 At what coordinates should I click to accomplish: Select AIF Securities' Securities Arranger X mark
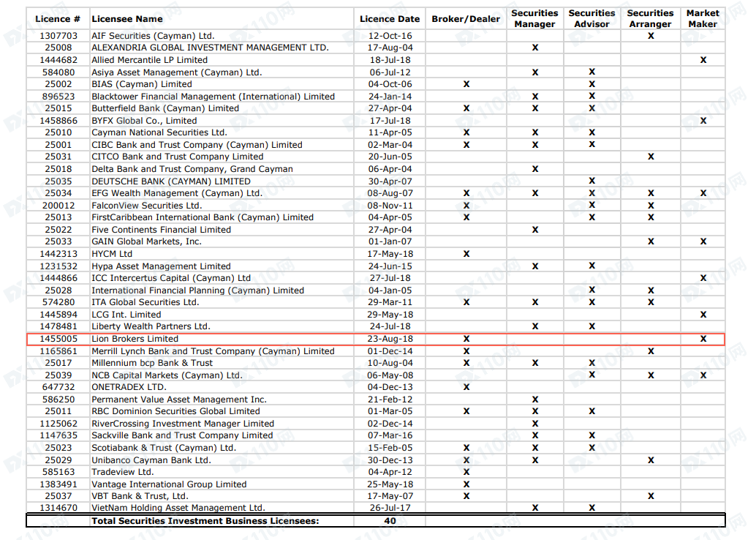pos(651,36)
